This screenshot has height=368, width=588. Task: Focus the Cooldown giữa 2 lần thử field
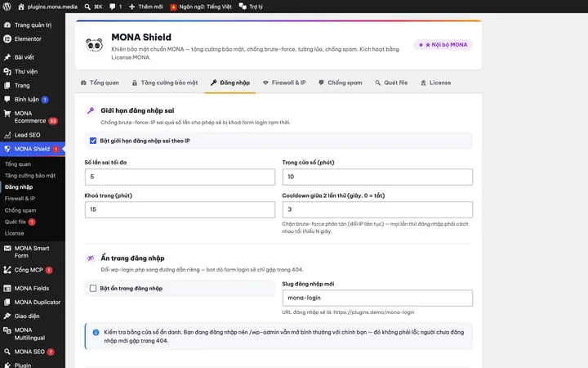click(377, 209)
